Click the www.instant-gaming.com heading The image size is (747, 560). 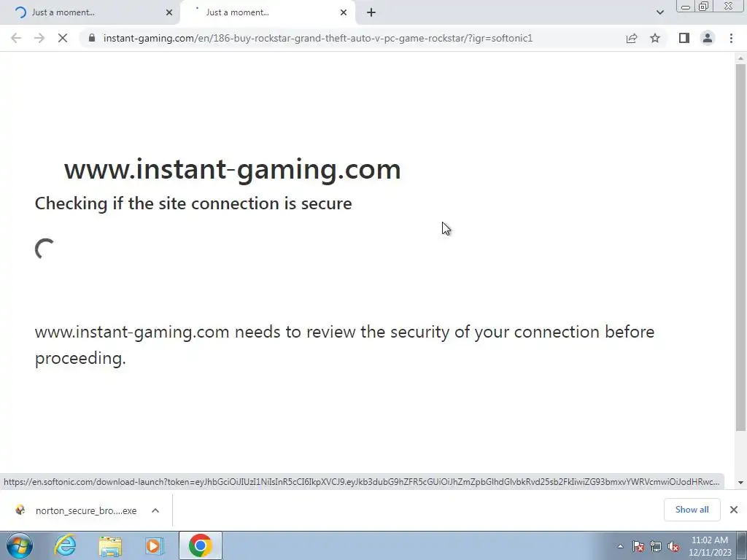click(x=233, y=169)
